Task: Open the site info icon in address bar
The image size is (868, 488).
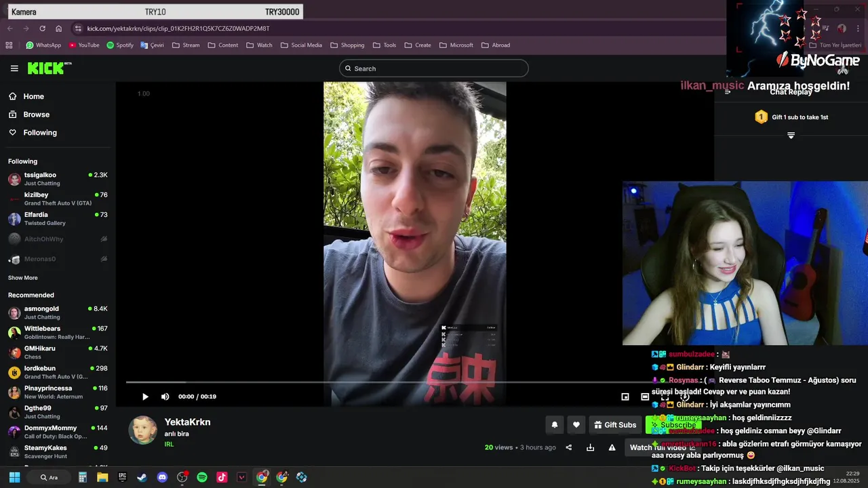Action: tap(78, 28)
